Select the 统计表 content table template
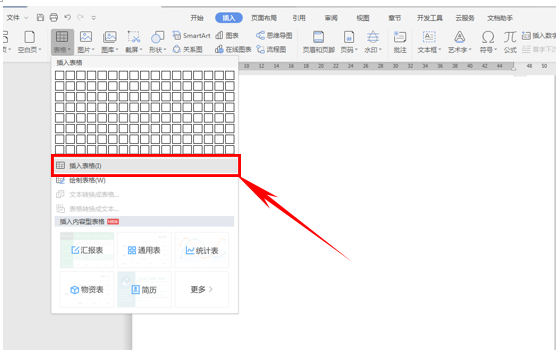 click(202, 250)
